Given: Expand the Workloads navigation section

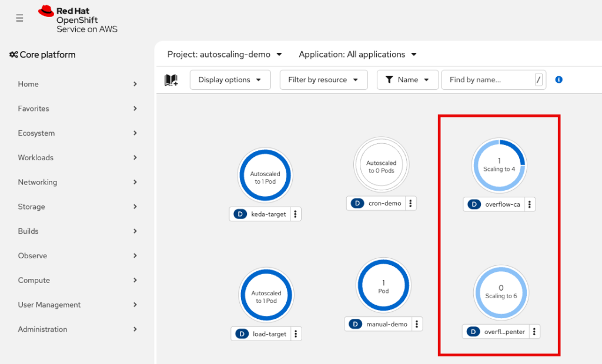Looking at the screenshot, I should coord(77,158).
